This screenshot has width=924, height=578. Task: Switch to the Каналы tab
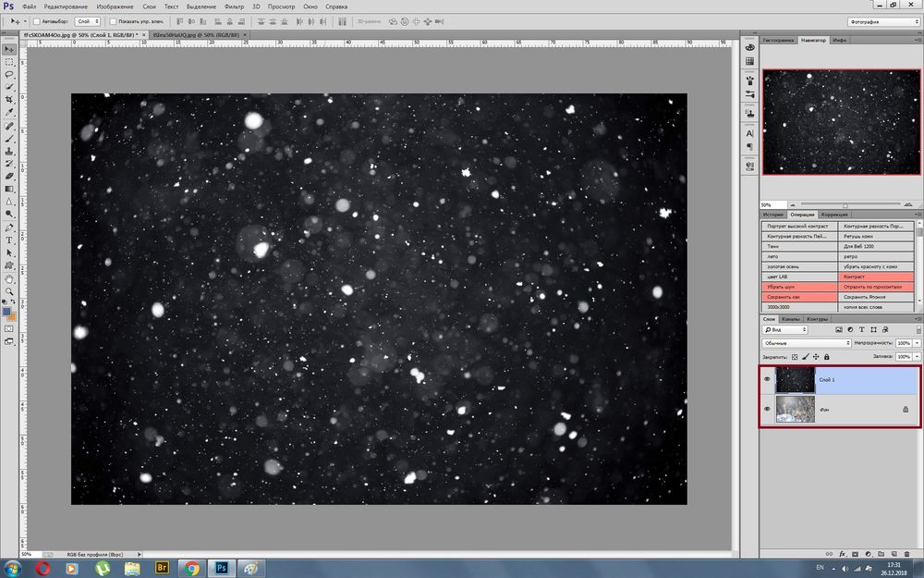(792, 319)
